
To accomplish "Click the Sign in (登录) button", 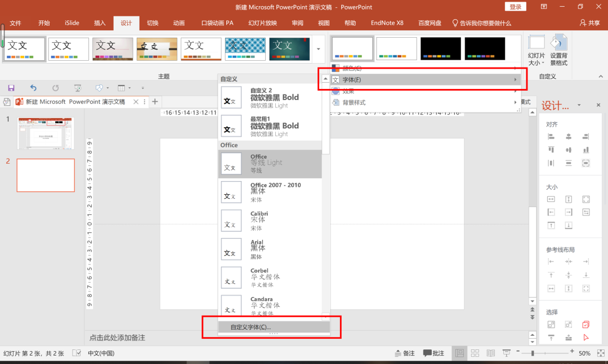I will [515, 7].
